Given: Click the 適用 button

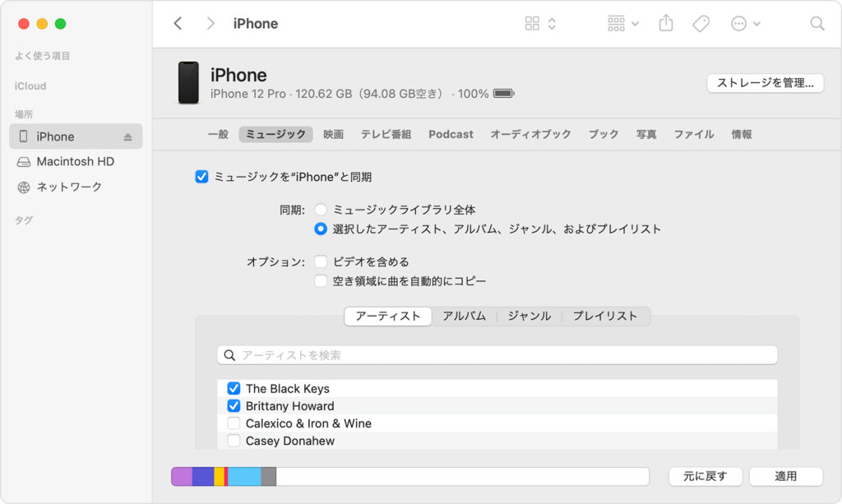Looking at the screenshot, I should click(785, 476).
